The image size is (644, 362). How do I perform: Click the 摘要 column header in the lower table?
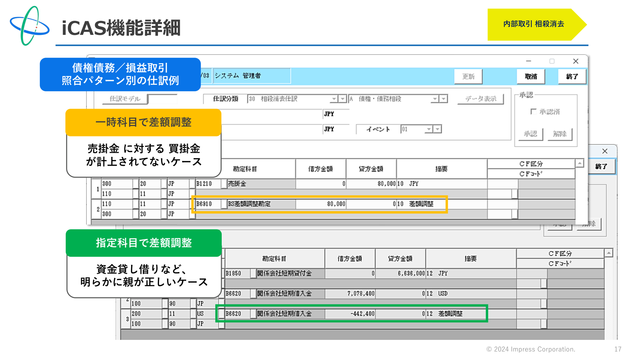(x=471, y=259)
